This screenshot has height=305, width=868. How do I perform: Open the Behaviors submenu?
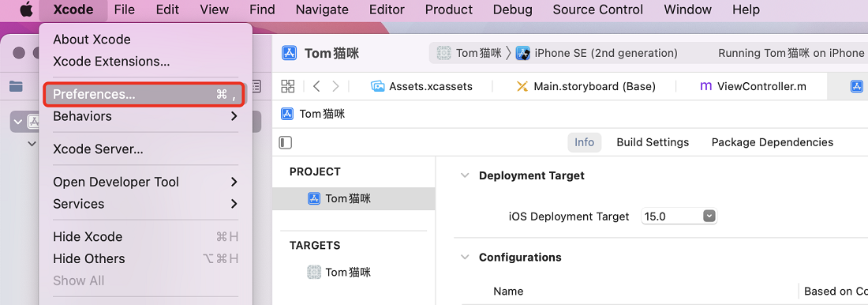[x=145, y=116]
